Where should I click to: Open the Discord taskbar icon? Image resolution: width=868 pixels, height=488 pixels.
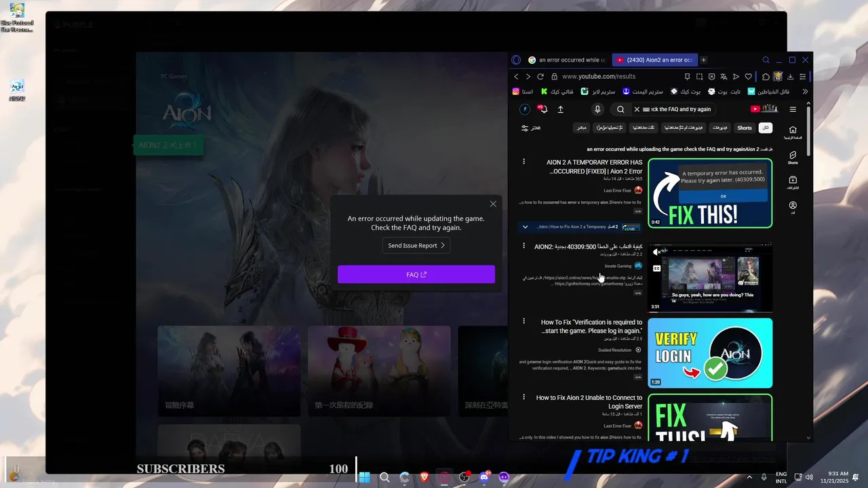[x=484, y=477]
